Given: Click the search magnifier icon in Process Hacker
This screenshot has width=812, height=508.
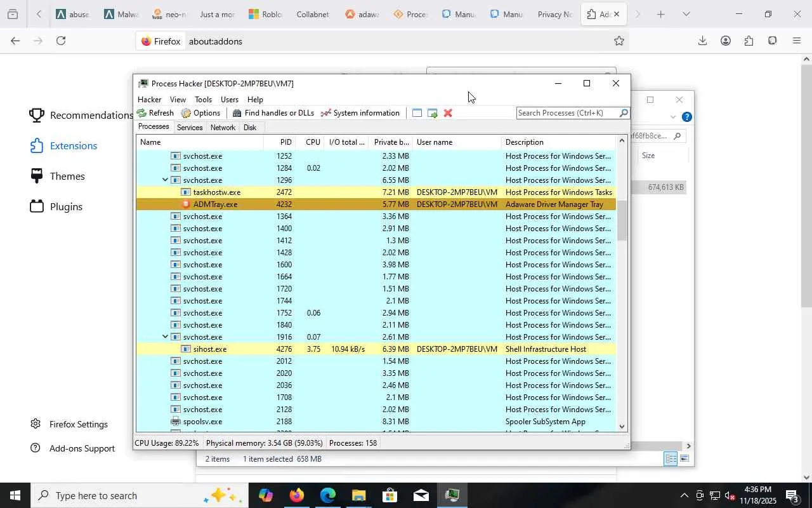Looking at the screenshot, I should (624, 113).
